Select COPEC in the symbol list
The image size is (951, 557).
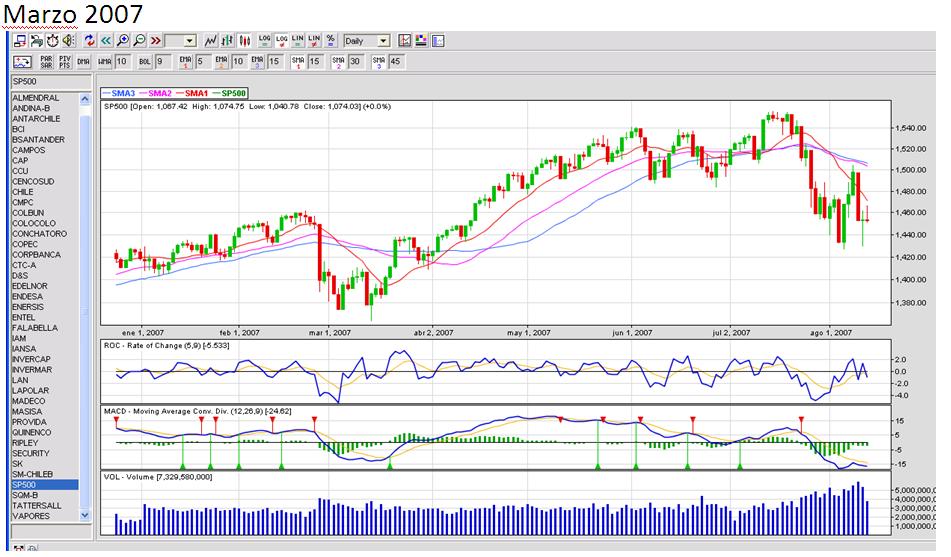click(25, 244)
